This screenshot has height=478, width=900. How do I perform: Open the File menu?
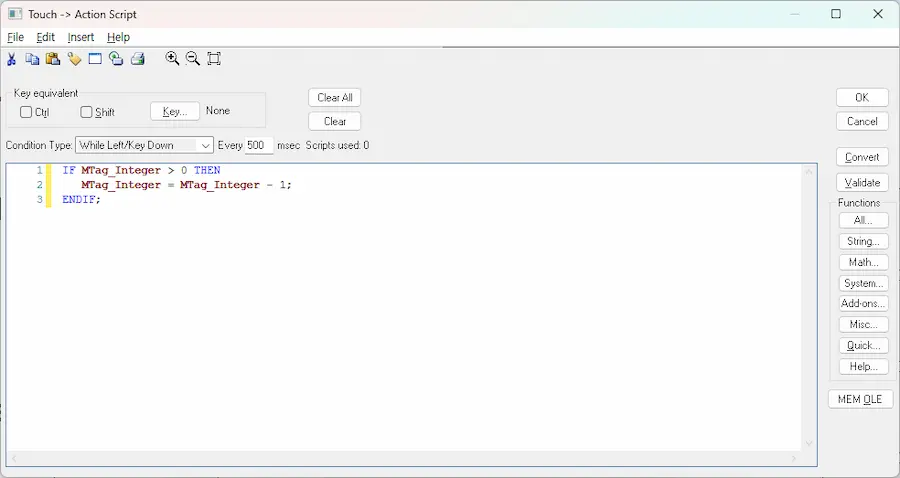15,37
